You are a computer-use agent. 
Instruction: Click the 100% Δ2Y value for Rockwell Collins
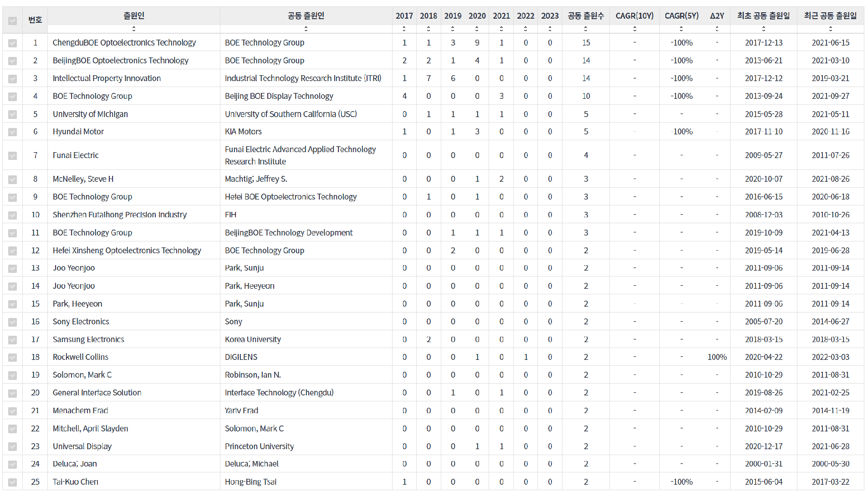717,357
